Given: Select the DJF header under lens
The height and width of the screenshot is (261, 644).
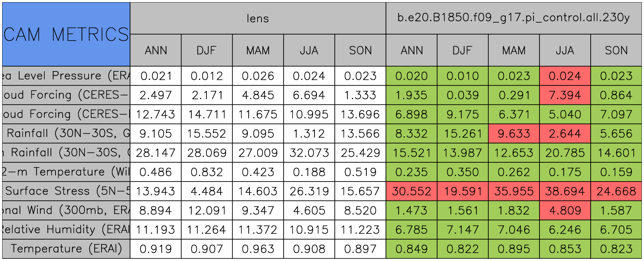Looking at the screenshot, I should [207, 50].
